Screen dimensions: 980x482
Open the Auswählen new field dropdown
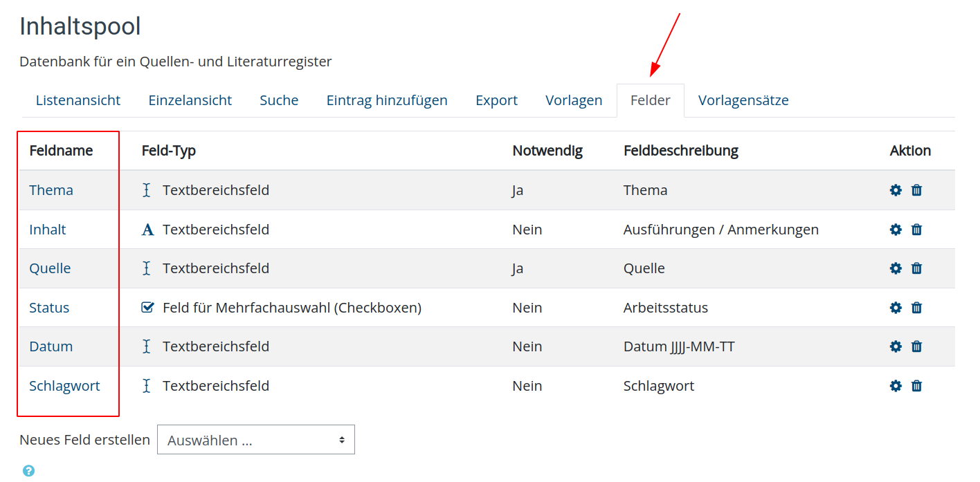coord(256,440)
